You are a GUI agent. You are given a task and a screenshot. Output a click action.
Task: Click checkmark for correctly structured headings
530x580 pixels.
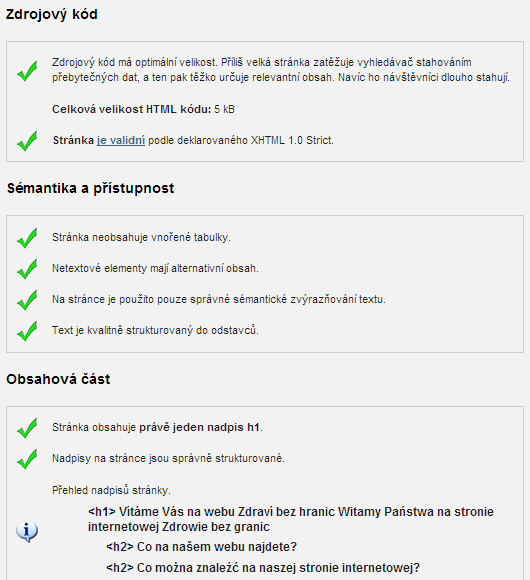pyautogui.click(x=27, y=459)
